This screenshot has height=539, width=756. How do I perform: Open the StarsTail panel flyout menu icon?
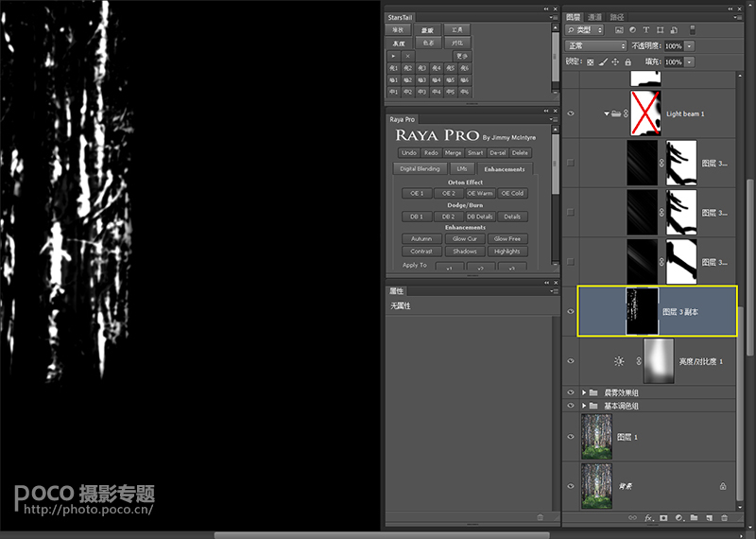[553, 17]
